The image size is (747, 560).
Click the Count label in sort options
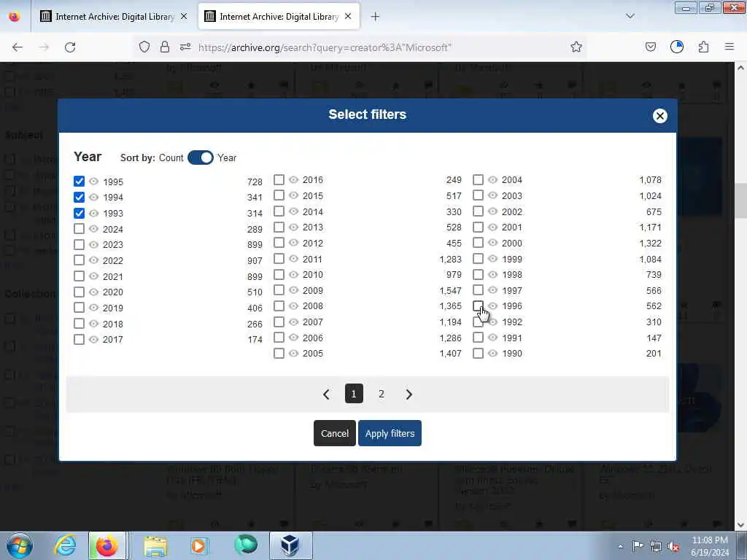171,157
